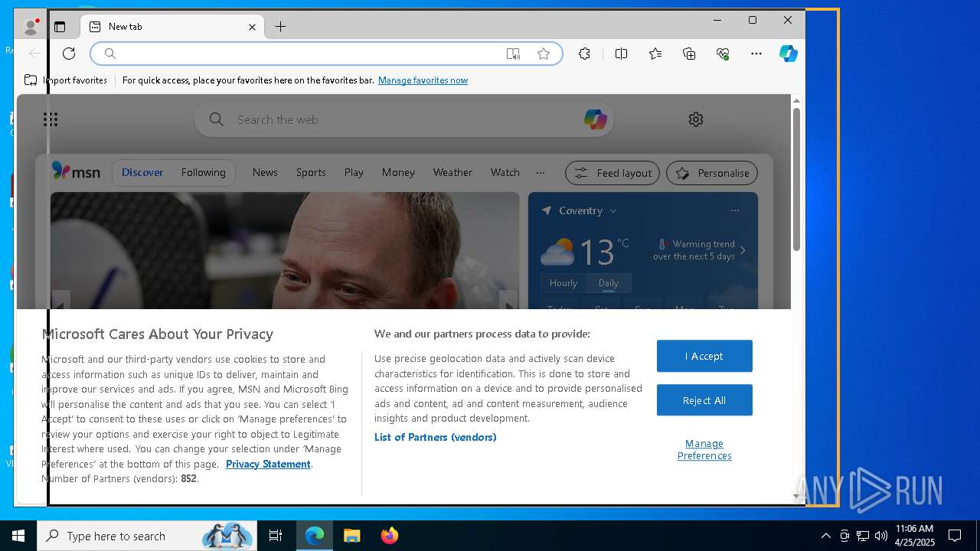The image size is (980, 551).
Task: Open File Explorer from taskbar
Action: 352,536
